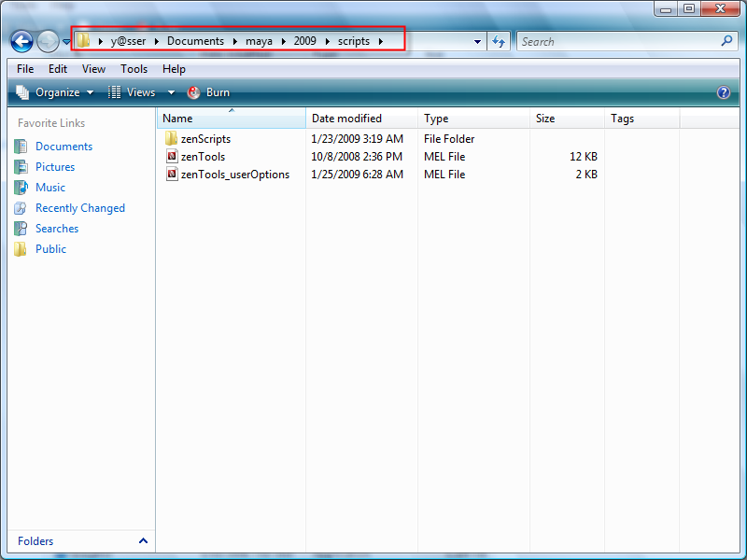The height and width of the screenshot is (560, 747).
Task: Click the Searches sidebar icon
Action: click(x=21, y=229)
